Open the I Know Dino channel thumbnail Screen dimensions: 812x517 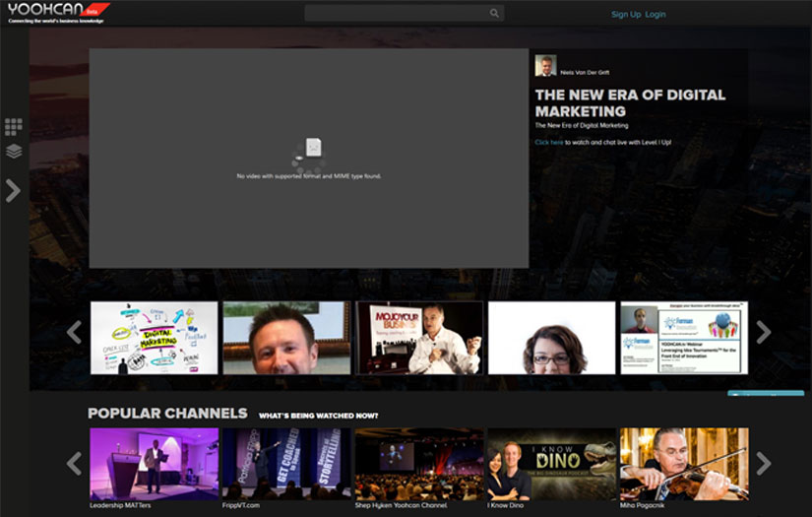click(x=552, y=464)
